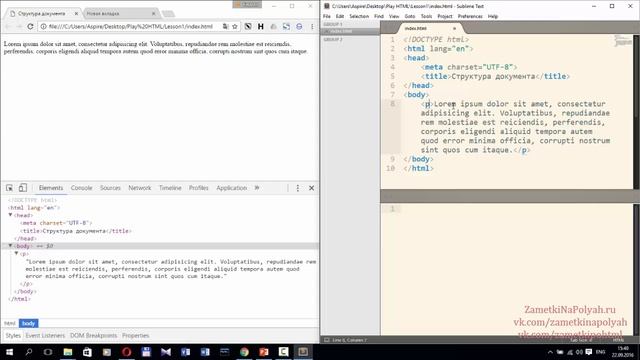
Task: Open a new tab in Chrome
Action: click(x=168, y=14)
